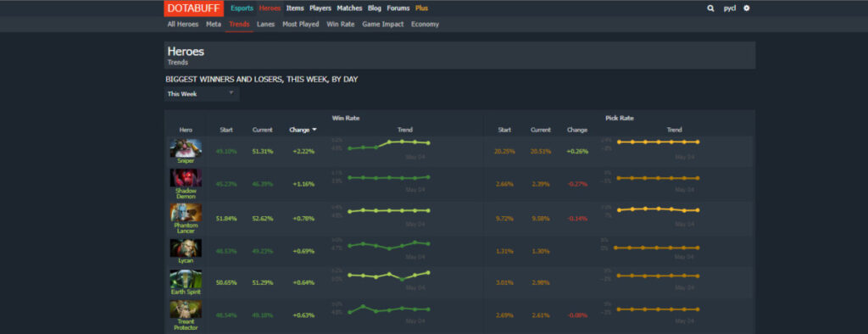Switch to the All Heroes tab

click(183, 25)
